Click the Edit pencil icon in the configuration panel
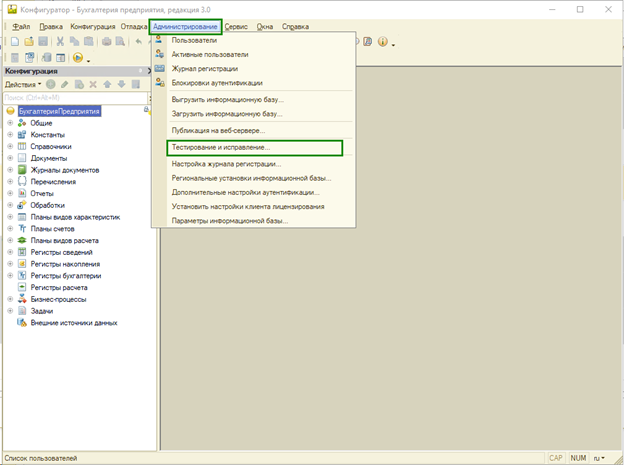This screenshot has height=465, width=624. click(x=64, y=84)
